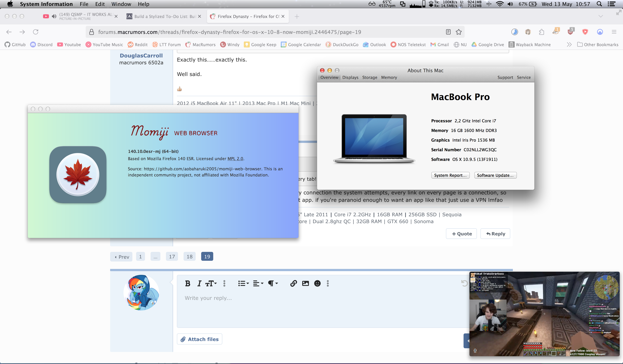Go to the Prev page of thread
Image resolution: width=623 pixels, height=364 pixels.
[121, 257]
